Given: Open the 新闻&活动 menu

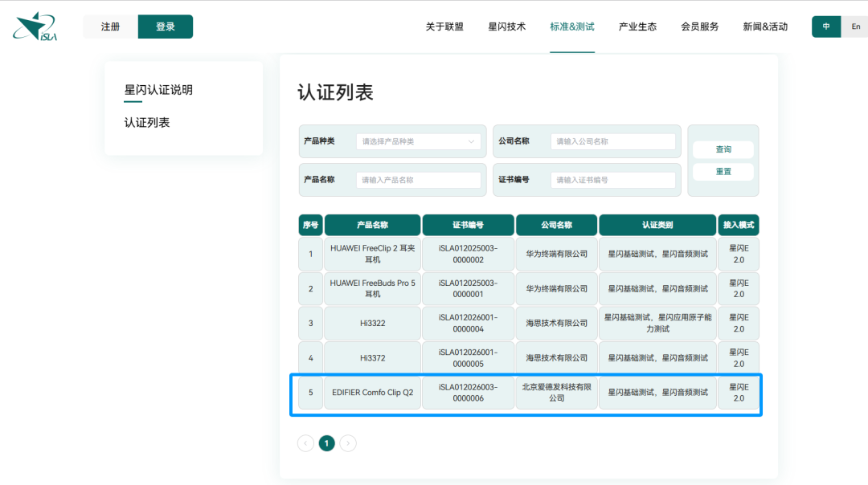Looking at the screenshot, I should pyautogui.click(x=765, y=26).
